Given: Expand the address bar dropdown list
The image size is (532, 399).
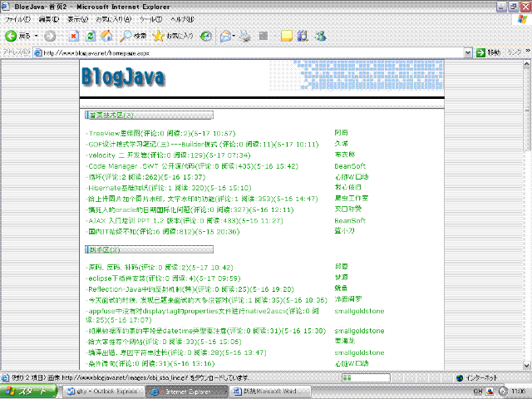Looking at the screenshot, I should [x=468, y=52].
